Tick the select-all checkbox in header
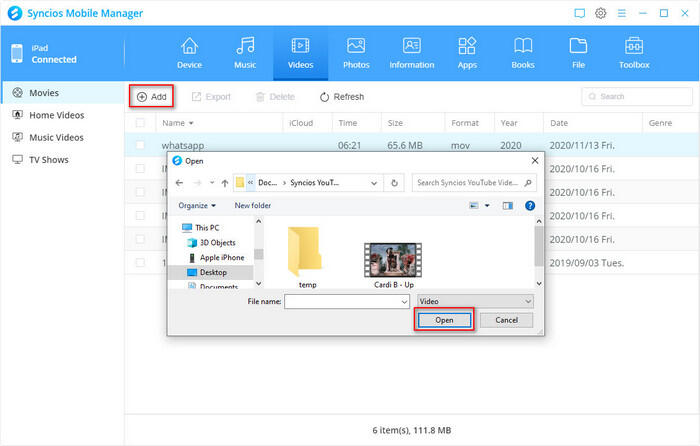 pyautogui.click(x=140, y=123)
